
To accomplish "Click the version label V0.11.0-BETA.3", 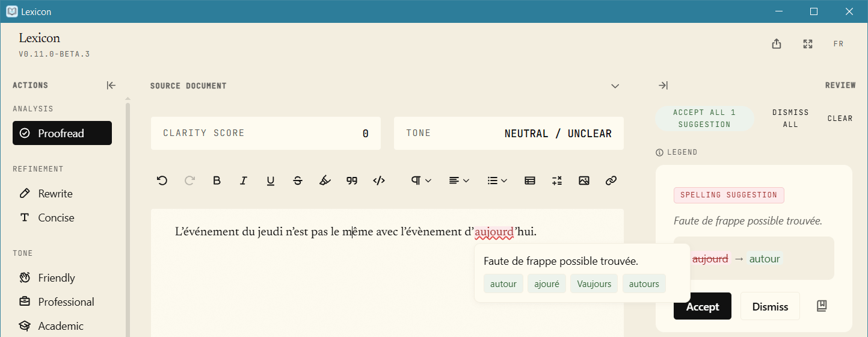I will (54, 54).
